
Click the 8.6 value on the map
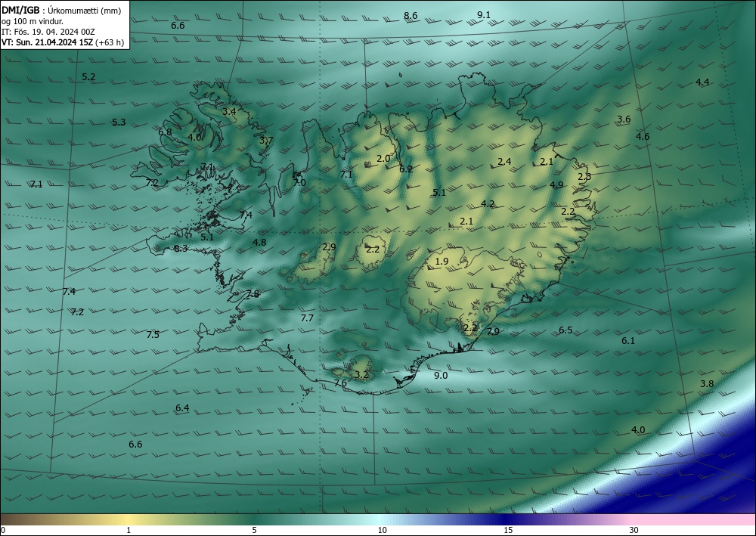[411, 15]
